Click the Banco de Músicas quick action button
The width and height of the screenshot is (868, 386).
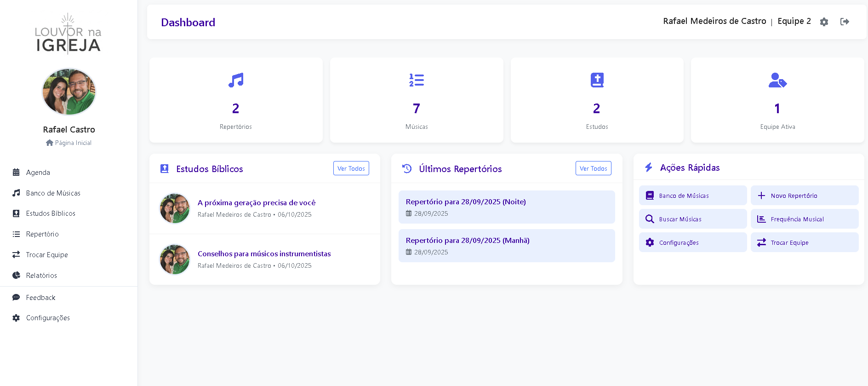[693, 196]
